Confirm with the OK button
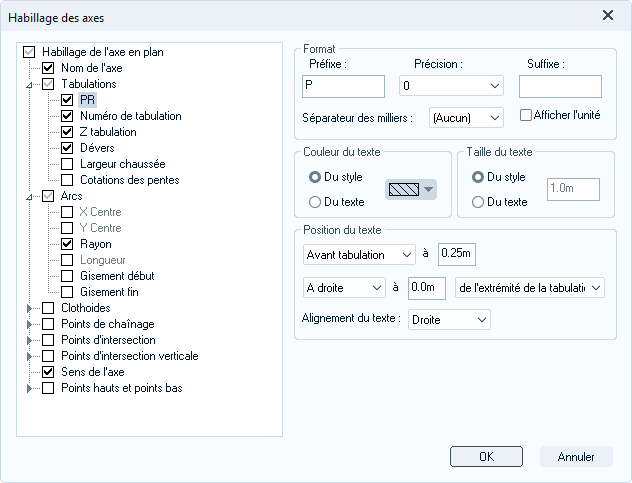632x483 pixels. (486, 456)
